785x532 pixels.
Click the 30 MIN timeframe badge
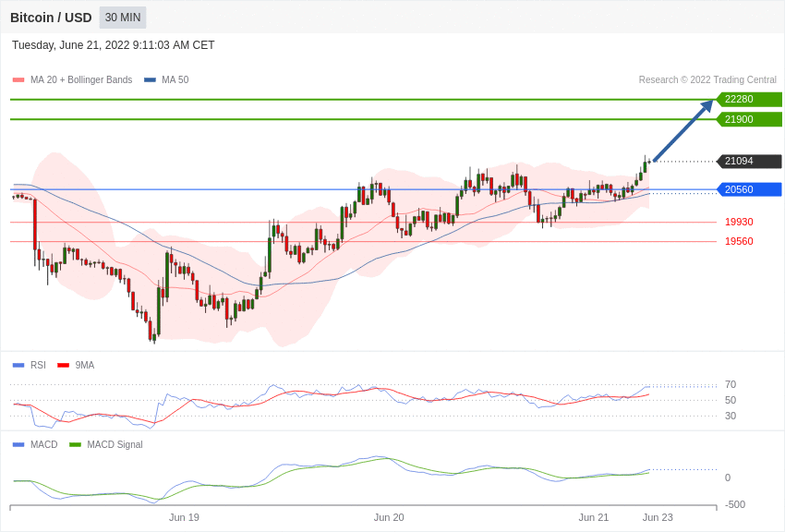click(x=123, y=18)
